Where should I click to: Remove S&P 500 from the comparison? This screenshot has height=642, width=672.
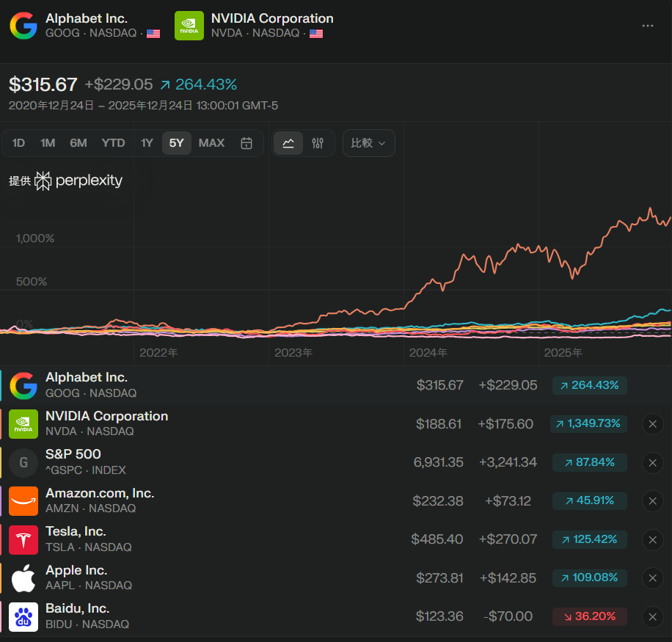pos(652,463)
